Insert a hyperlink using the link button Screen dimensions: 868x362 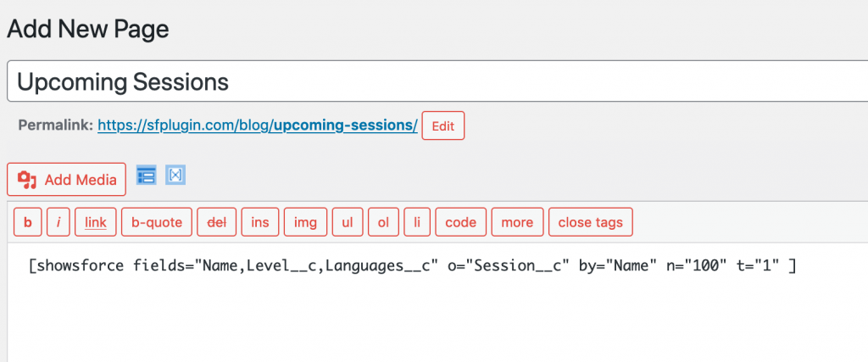[96, 222]
